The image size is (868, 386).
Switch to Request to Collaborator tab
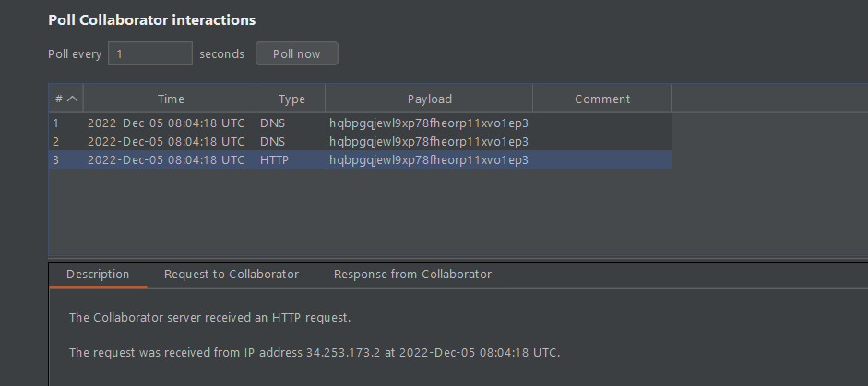click(x=231, y=275)
